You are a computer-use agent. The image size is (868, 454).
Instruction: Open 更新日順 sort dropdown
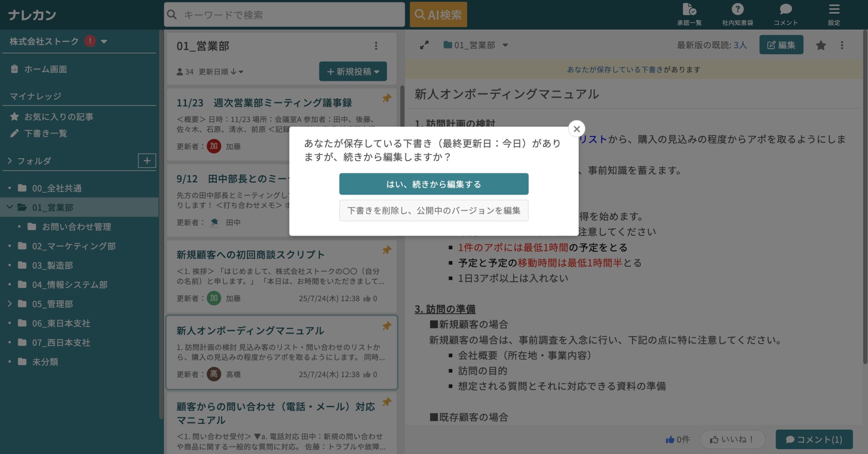pos(221,72)
